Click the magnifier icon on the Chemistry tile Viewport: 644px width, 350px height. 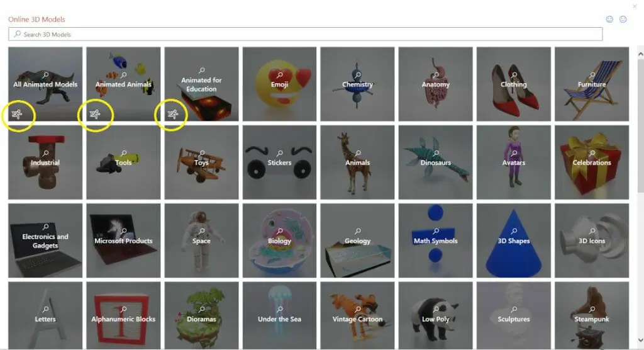click(x=358, y=75)
